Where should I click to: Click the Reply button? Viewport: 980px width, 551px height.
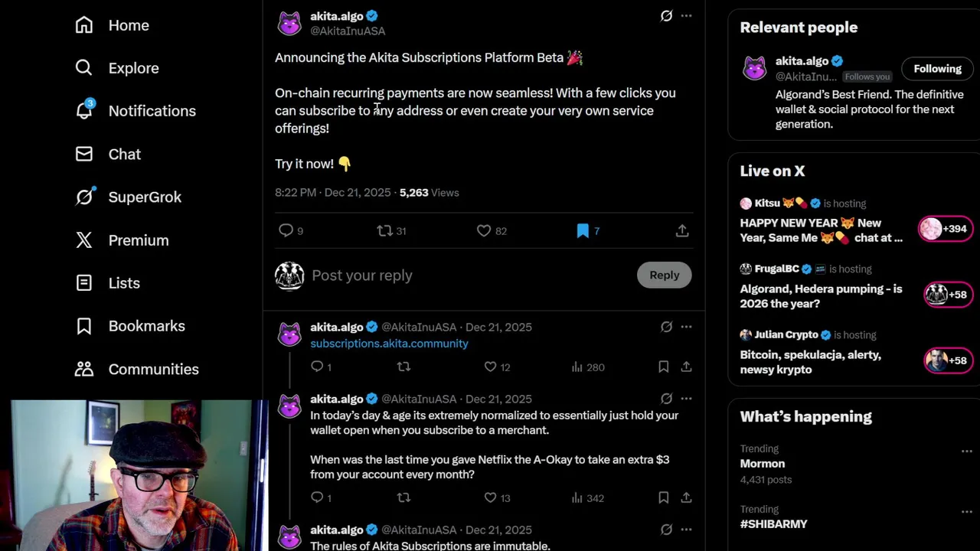[664, 275]
